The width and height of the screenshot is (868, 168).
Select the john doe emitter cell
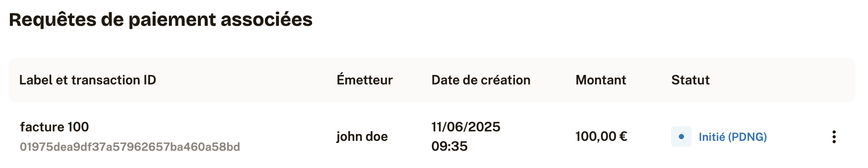tap(362, 137)
